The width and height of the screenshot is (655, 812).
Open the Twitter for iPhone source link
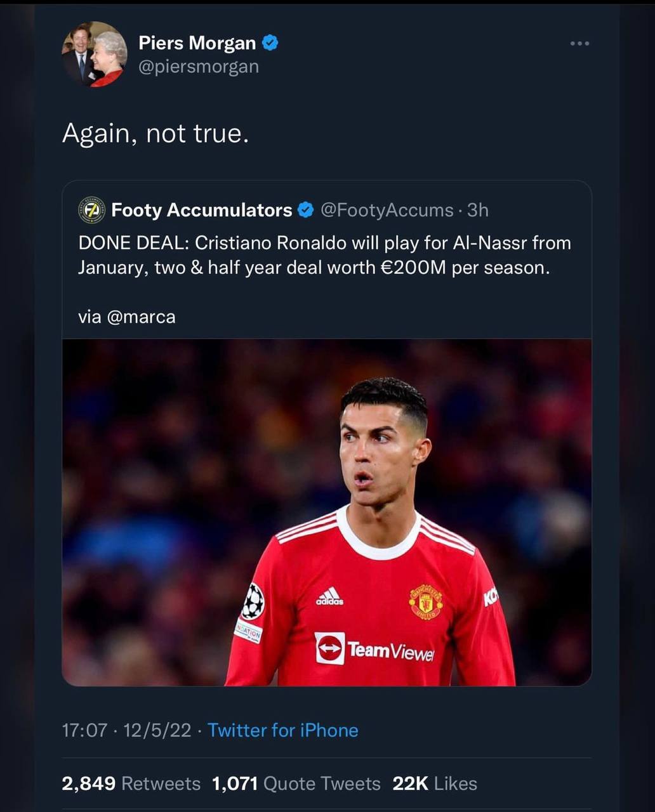coord(282,730)
